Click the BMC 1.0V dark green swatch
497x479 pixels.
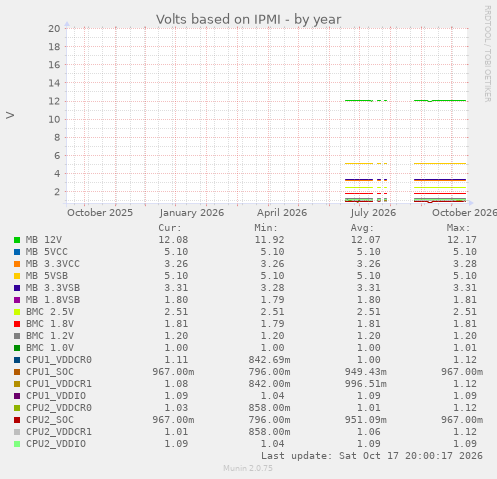(x=17, y=348)
